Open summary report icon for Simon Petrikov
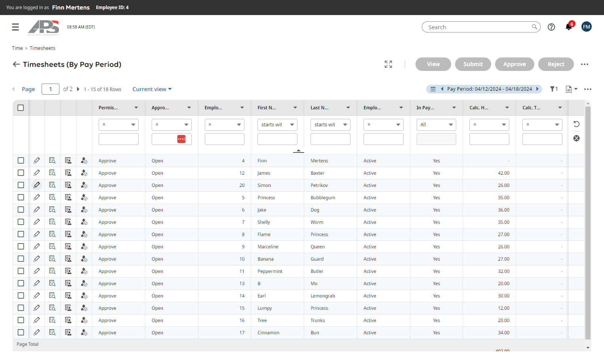The image size is (604, 364). click(68, 185)
